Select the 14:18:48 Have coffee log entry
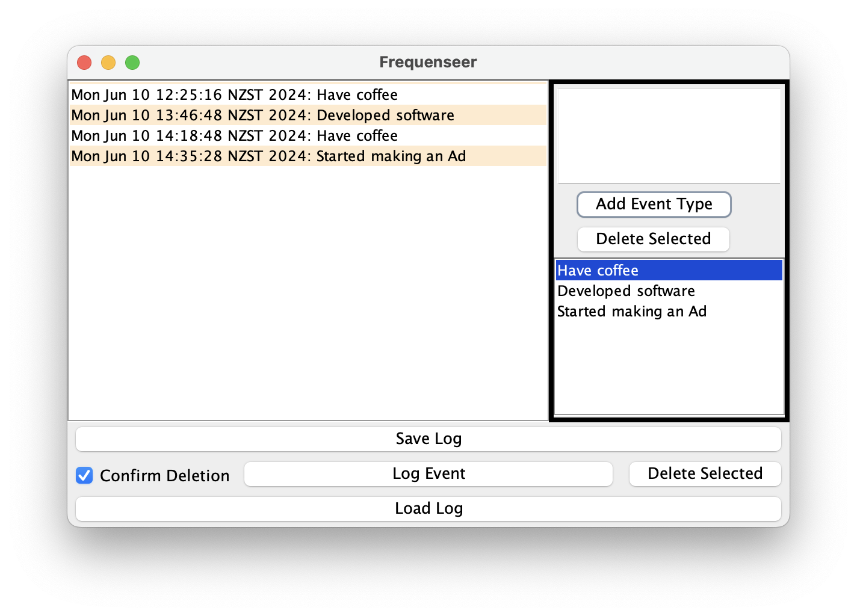This screenshot has height=616, width=857. (x=235, y=136)
